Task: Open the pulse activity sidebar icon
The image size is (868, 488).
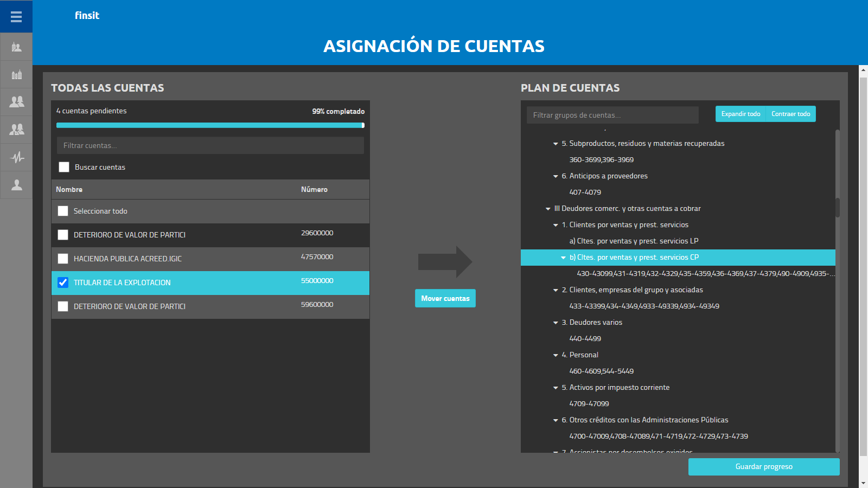Action: 17,158
